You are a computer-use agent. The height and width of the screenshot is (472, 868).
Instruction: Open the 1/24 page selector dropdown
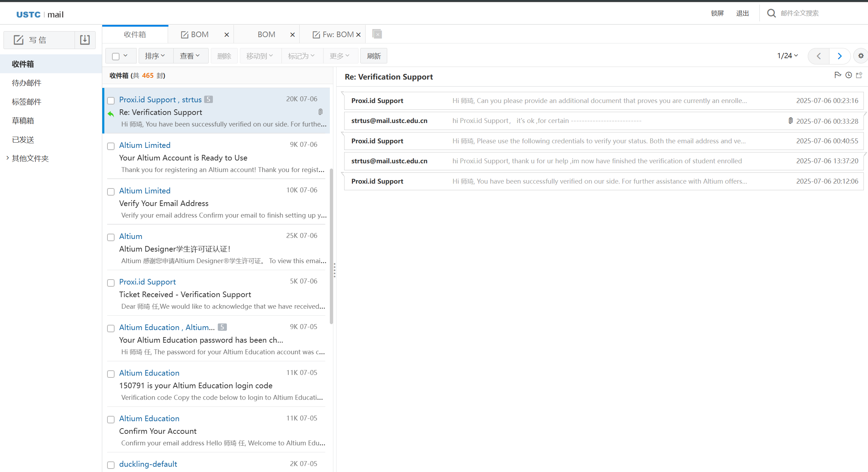[787, 56]
